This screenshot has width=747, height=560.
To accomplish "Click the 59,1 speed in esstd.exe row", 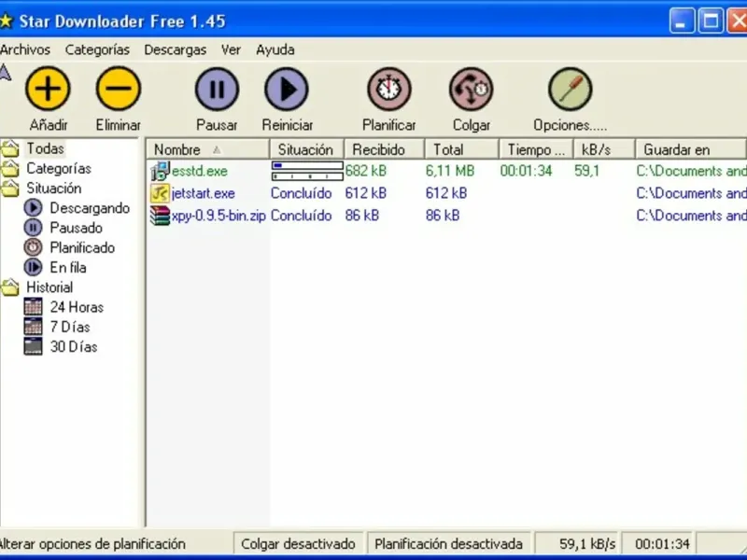I will point(586,171).
